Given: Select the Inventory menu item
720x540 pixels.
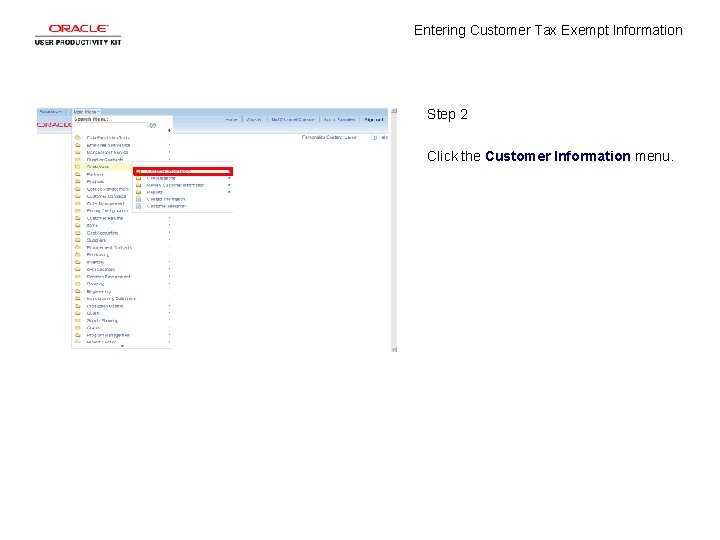Looking at the screenshot, I should coord(95,262).
